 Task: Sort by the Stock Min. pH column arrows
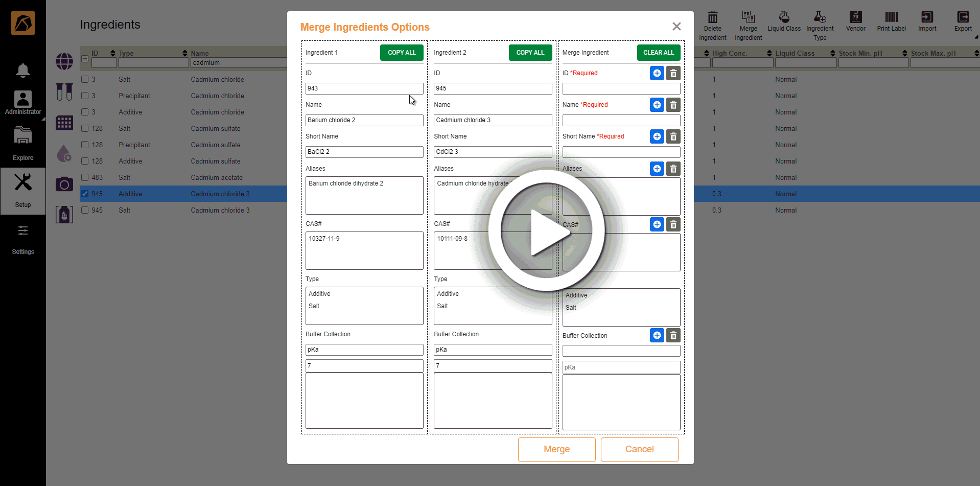[905, 53]
